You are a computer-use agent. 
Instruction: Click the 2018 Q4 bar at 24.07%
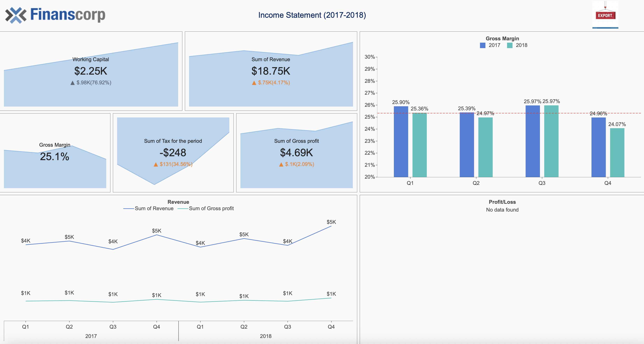[617, 153]
